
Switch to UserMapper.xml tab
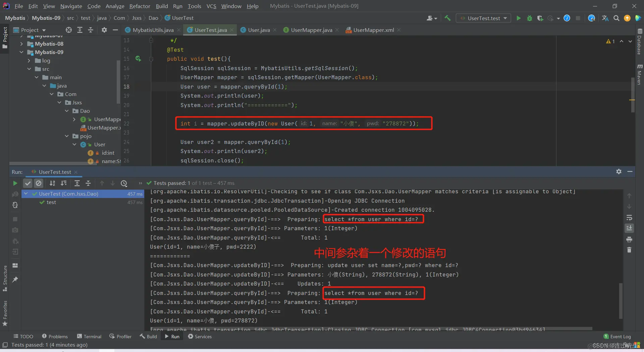[x=373, y=30]
